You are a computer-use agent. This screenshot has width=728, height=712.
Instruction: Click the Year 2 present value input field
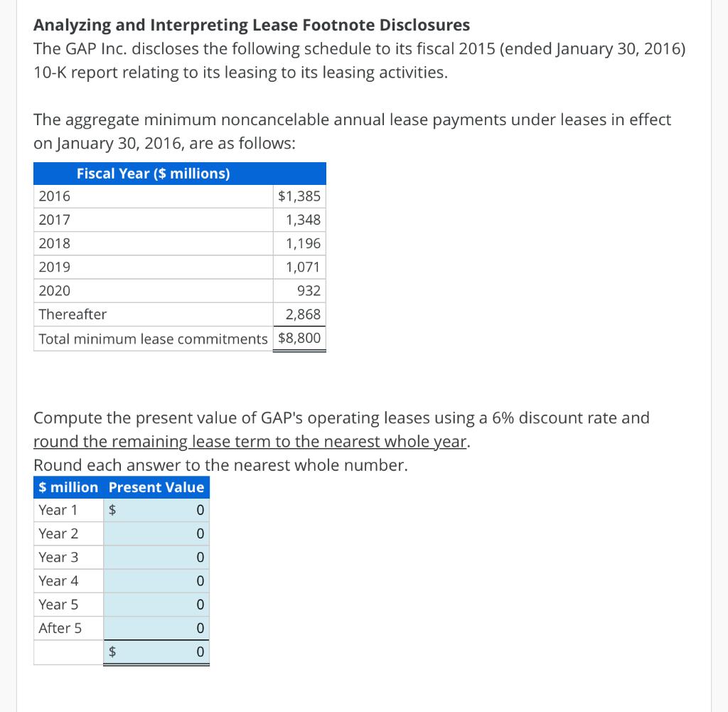(x=156, y=533)
